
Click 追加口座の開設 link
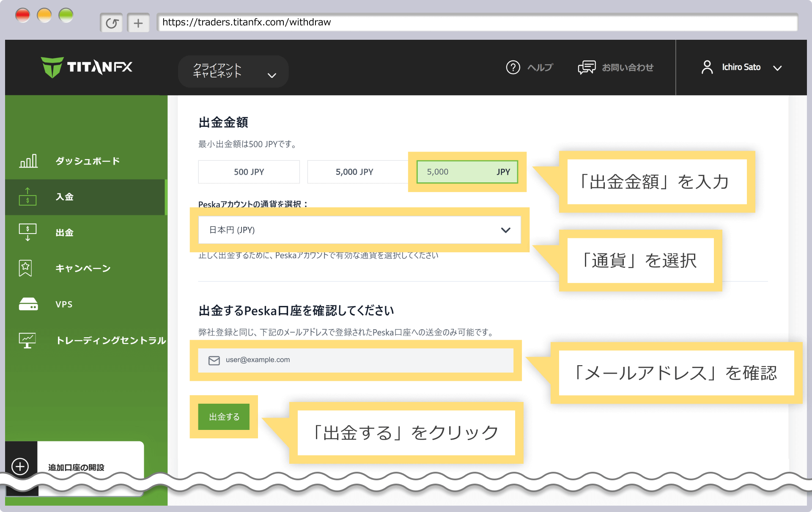coord(76,467)
